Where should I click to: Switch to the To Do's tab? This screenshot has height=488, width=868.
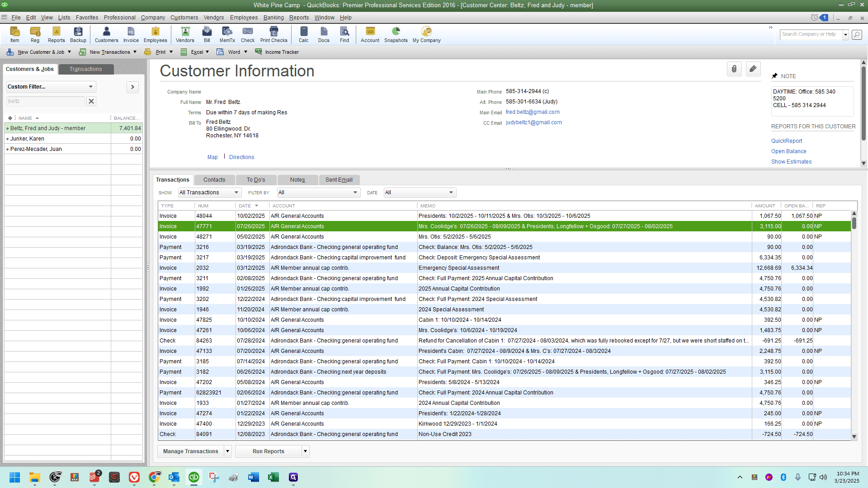click(x=256, y=180)
